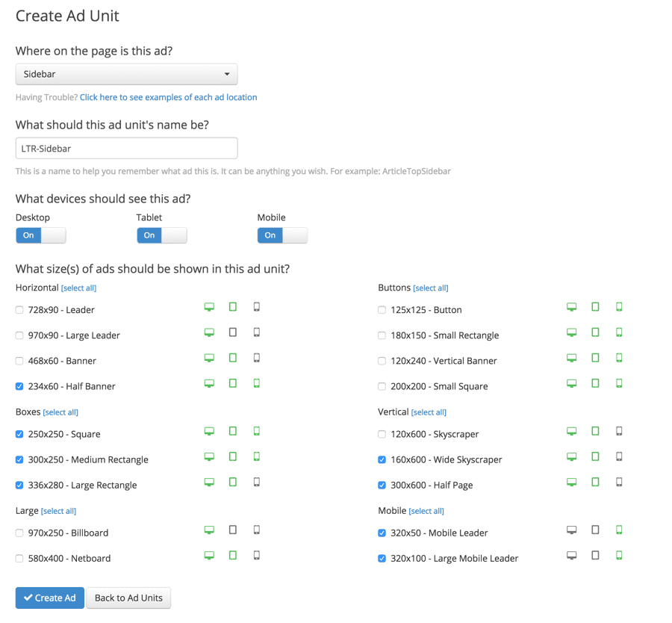Go Back to Ad Units

coord(128,598)
